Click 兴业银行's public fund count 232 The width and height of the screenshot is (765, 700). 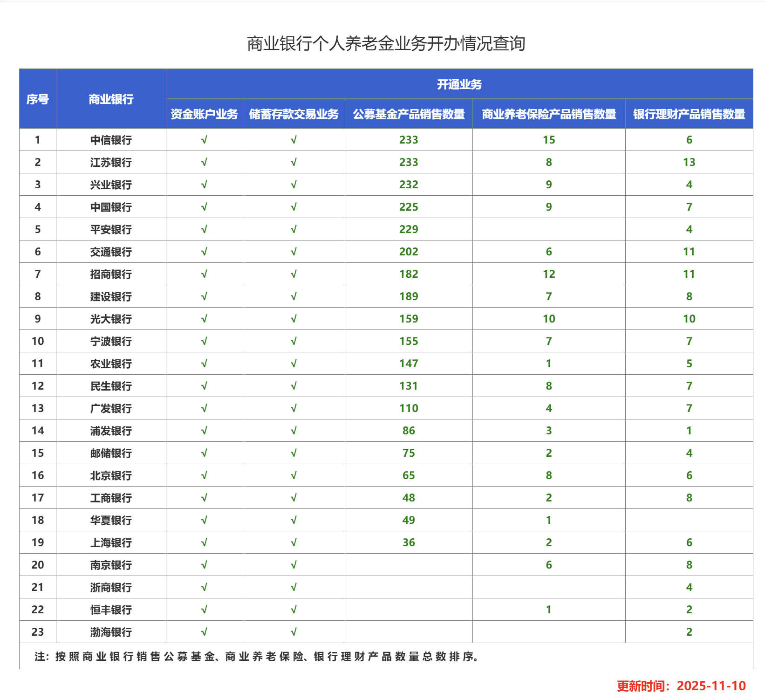coord(409,185)
